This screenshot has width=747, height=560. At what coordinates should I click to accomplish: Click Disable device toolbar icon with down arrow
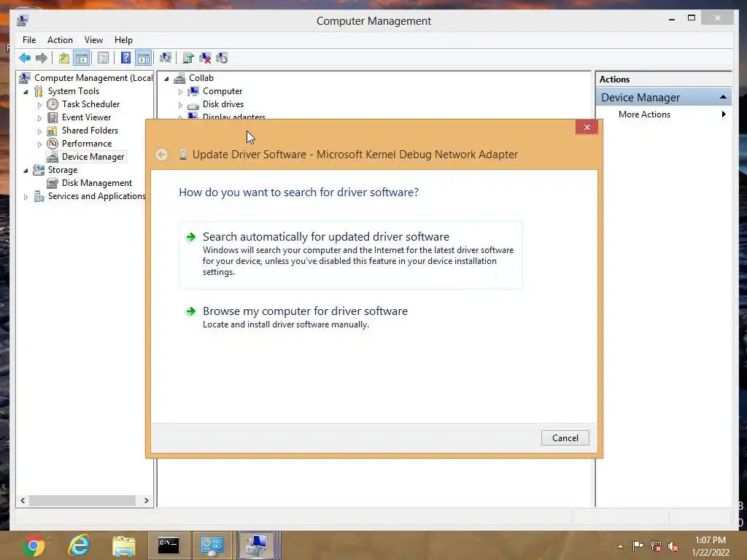(x=222, y=58)
